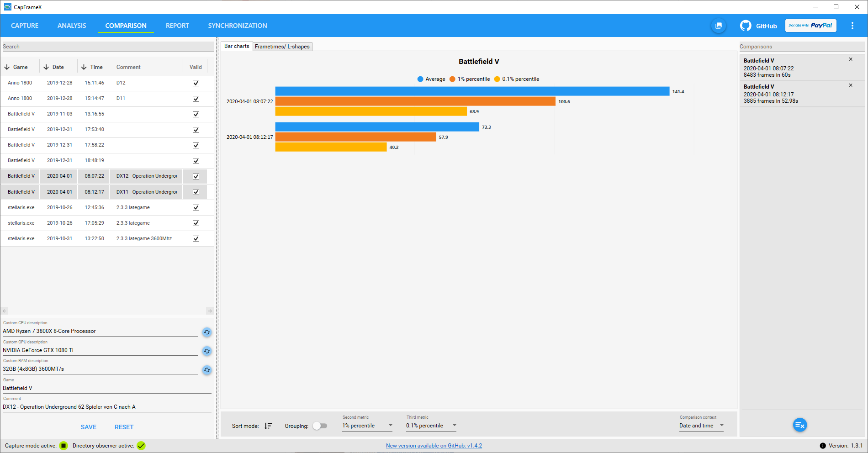
Task: Remove the Battlefield V 08:12:17 comparison
Action: [851, 85]
